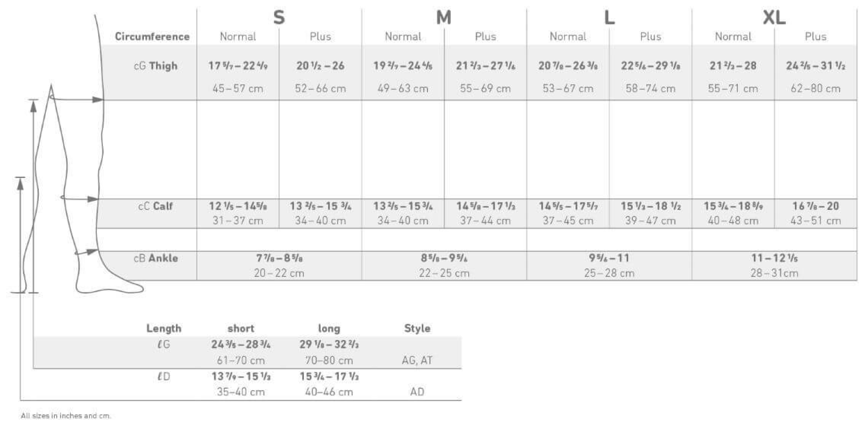This screenshot has height=423, width=868.
Task: Click the S size column header
Action: [x=279, y=17]
